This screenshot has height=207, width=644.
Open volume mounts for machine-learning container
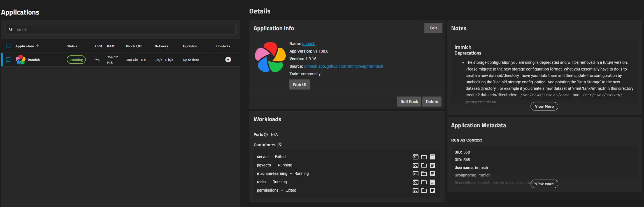pyautogui.click(x=424, y=174)
